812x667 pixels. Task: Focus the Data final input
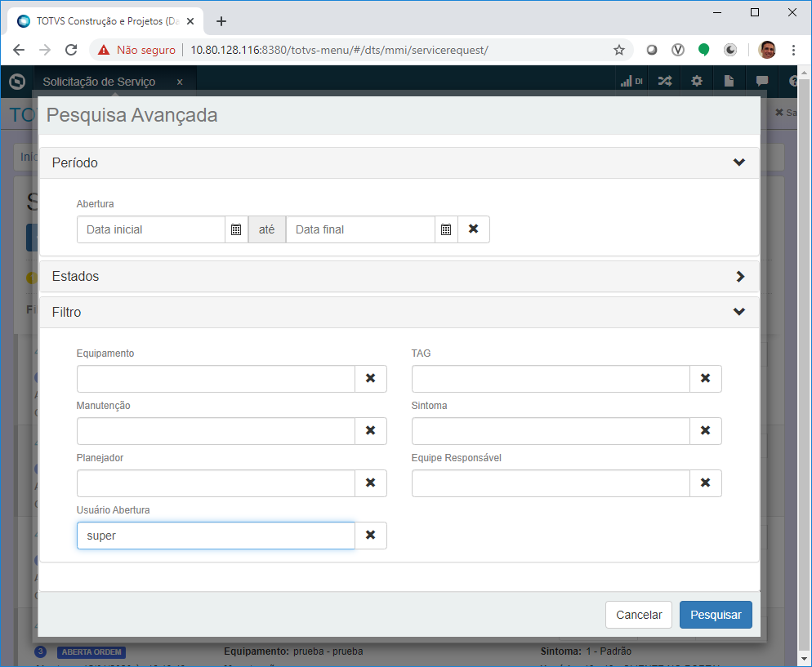(360, 229)
